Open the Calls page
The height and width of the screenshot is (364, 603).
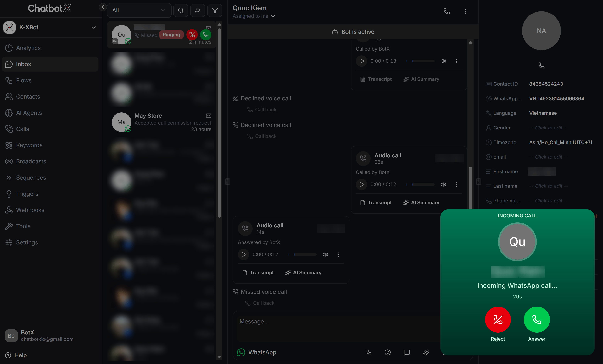[x=50, y=129]
